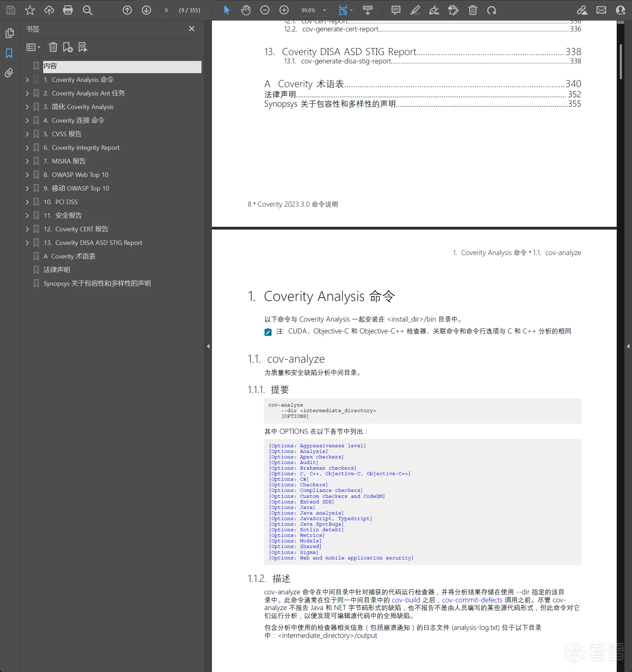Open bookmark '9. 移动 OWASP Top 10'
This screenshot has height=672, width=632.
click(x=76, y=188)
